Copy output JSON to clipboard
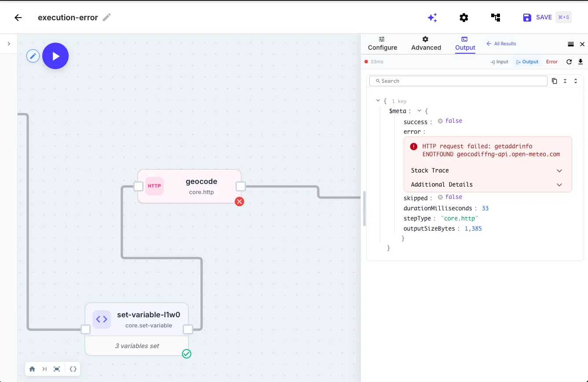This screenshot has width=588, height=382. pos(554,81)
